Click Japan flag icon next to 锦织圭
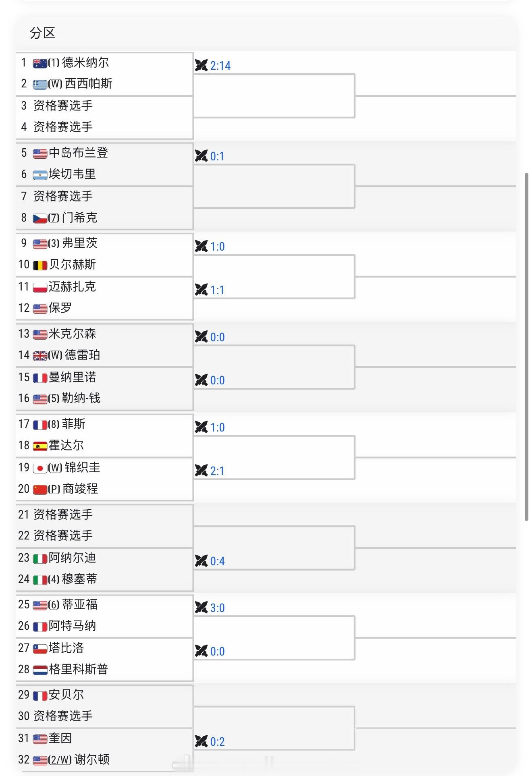The width and height of the screenshot is (532, 776). (40, 468)
